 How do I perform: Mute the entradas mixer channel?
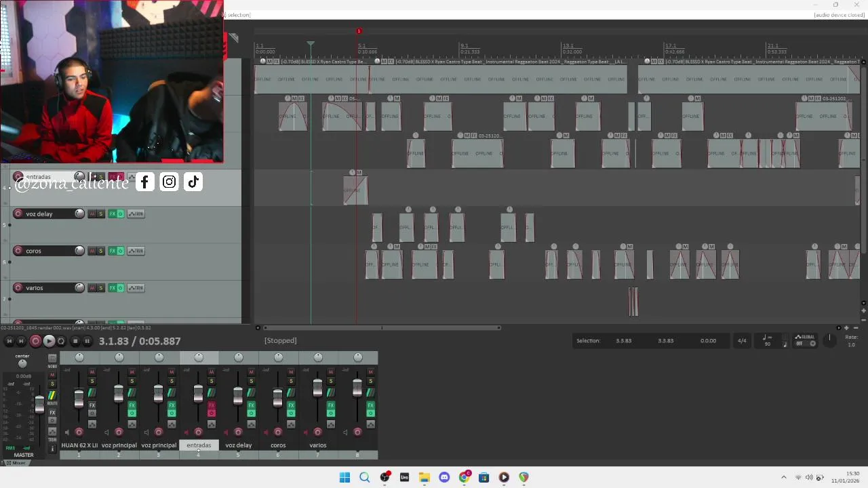coord(211,371)
